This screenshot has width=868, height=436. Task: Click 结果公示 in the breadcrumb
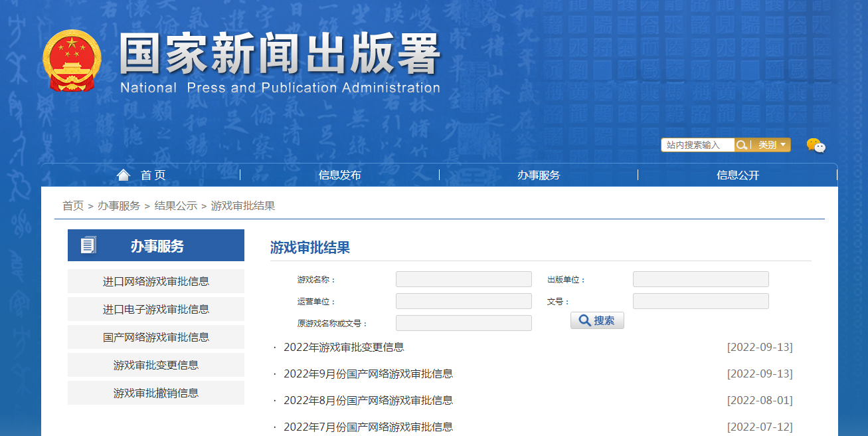pyautogui.click(x=176, y=206)
